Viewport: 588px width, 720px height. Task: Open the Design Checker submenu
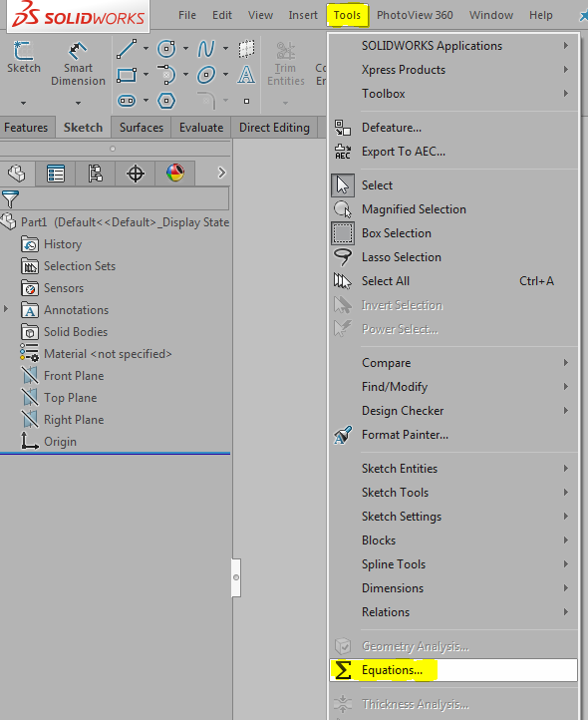pyautogui.click(x=453, y=411)
